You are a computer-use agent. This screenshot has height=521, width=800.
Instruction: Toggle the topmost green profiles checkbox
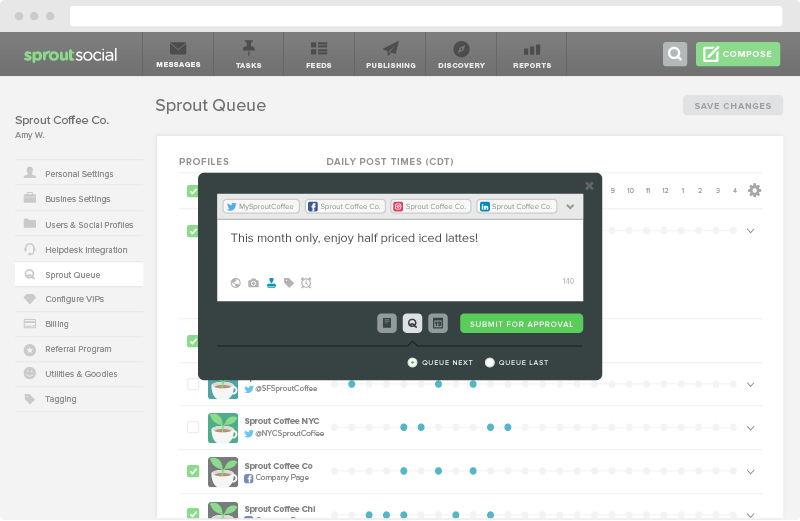(x=192, y=191)
